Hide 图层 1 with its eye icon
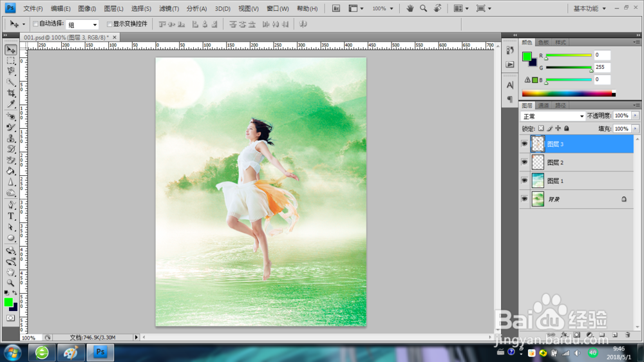 pos(524,181)
